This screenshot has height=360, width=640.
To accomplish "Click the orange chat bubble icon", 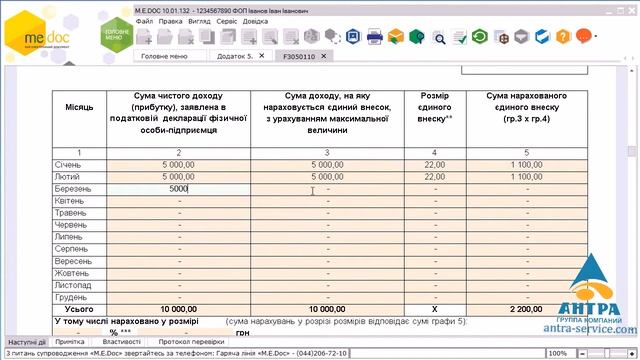I will click(584, 36).
